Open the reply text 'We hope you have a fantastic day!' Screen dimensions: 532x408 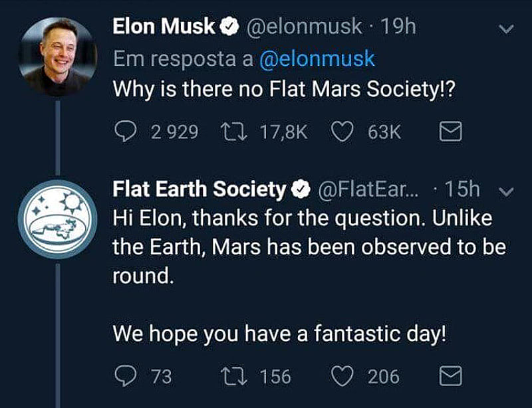(x=279, y=333)
